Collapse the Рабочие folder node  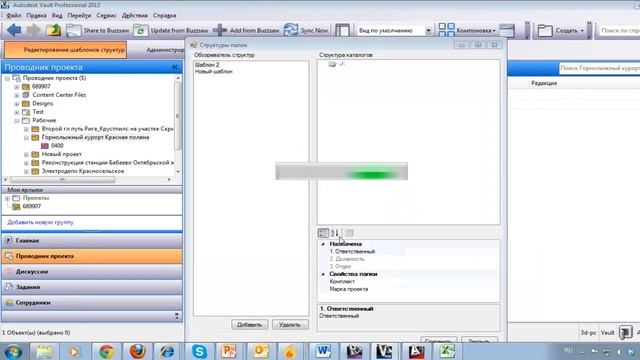coord(17,120)
